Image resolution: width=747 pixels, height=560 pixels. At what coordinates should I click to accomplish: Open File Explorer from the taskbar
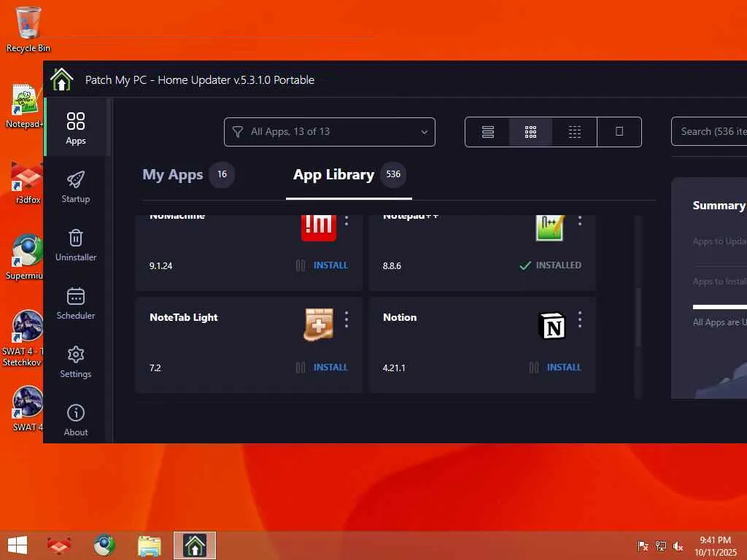click(x=150, y=545)
